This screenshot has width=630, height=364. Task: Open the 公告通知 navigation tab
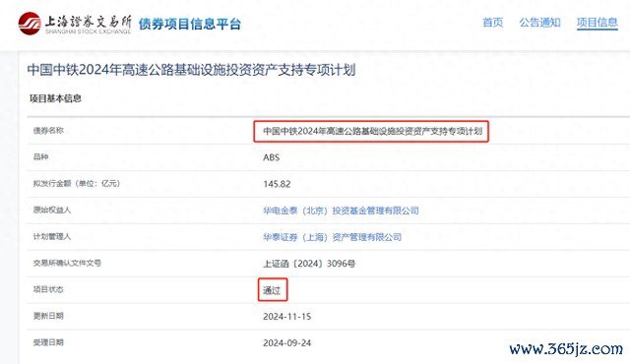pos(539,23)
